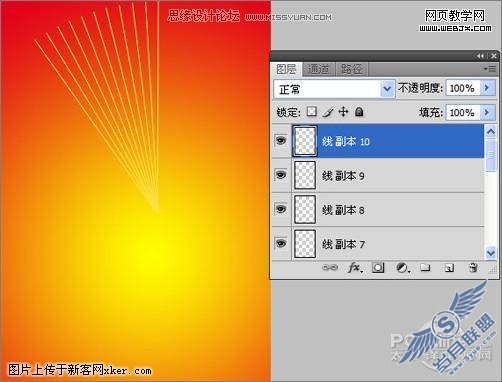The image size is (502, 382).
Task: Delete layer with trash icon
Action: click(x=473, y=268)
